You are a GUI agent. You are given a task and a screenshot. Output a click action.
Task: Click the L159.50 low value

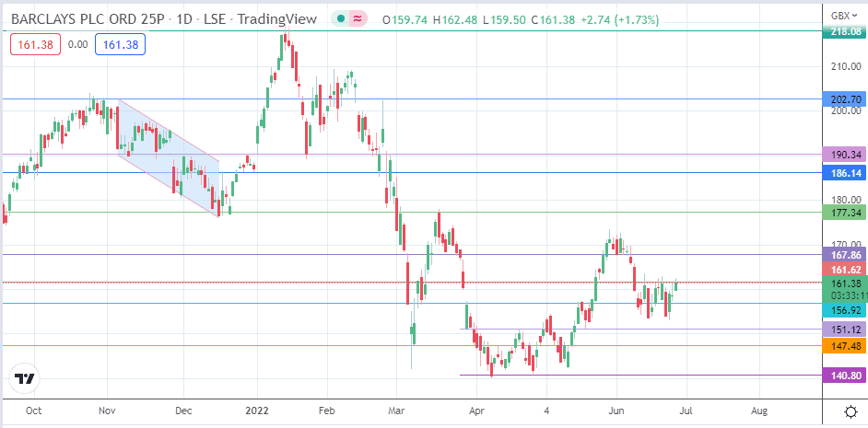point(504,20)
